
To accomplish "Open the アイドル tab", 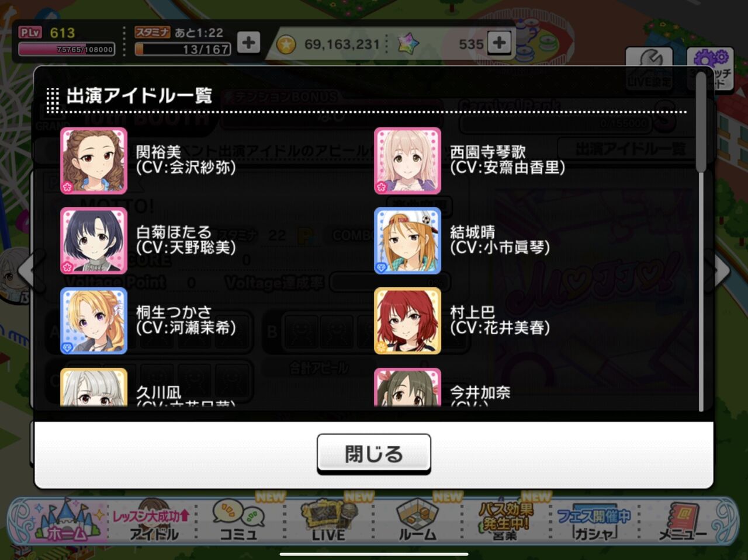I will [x=153, y=520].
